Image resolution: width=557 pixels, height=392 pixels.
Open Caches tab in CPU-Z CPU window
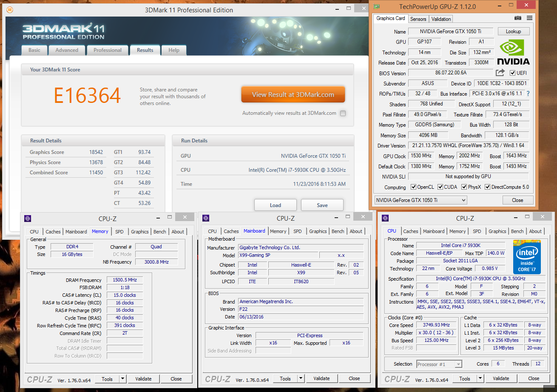[x=411, y=232]
